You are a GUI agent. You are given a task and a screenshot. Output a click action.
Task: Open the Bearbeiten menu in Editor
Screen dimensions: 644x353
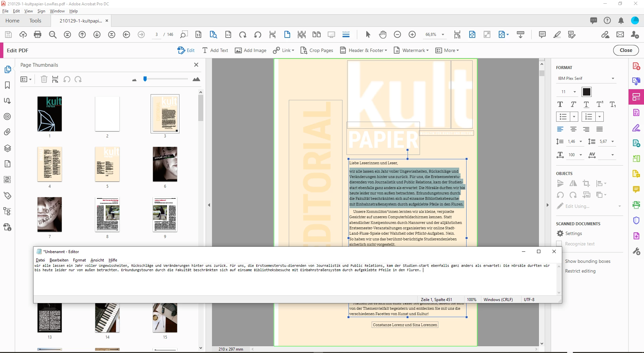[59, 260]
